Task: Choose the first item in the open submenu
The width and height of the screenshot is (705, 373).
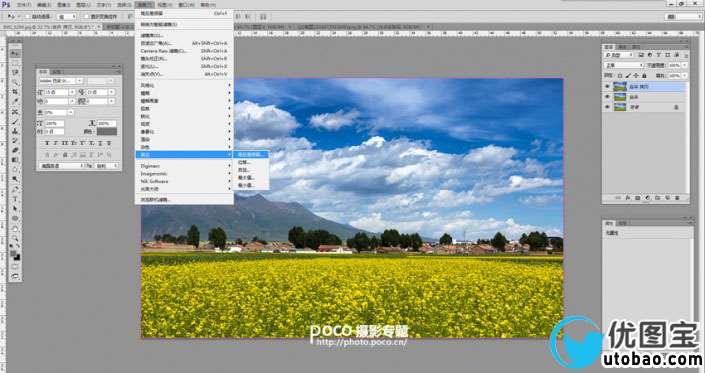Action: coord(251,154)
